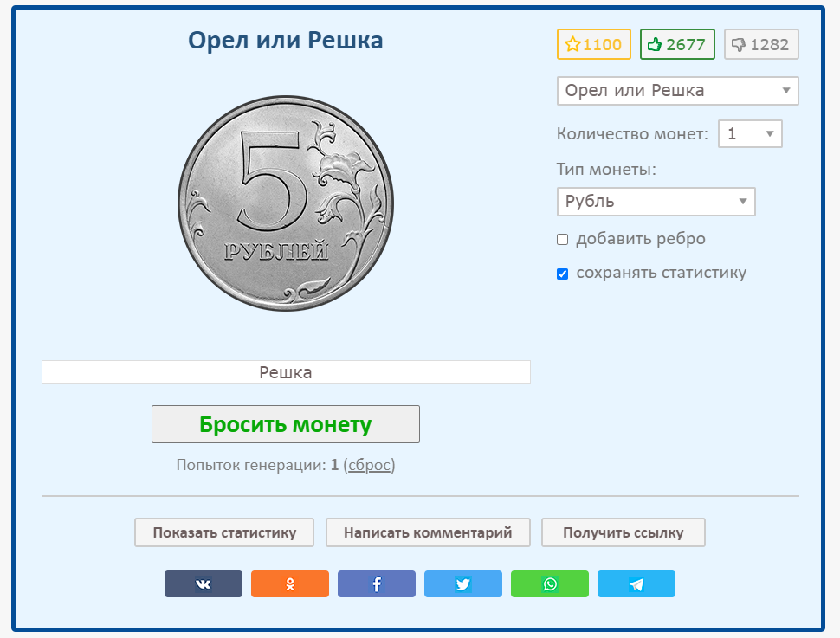The width and height of the screenshot is (840, 638).
Task: Uncheck "сохранять статистику" checkbox
Action: pyautogui.click(x=563, y=274)
